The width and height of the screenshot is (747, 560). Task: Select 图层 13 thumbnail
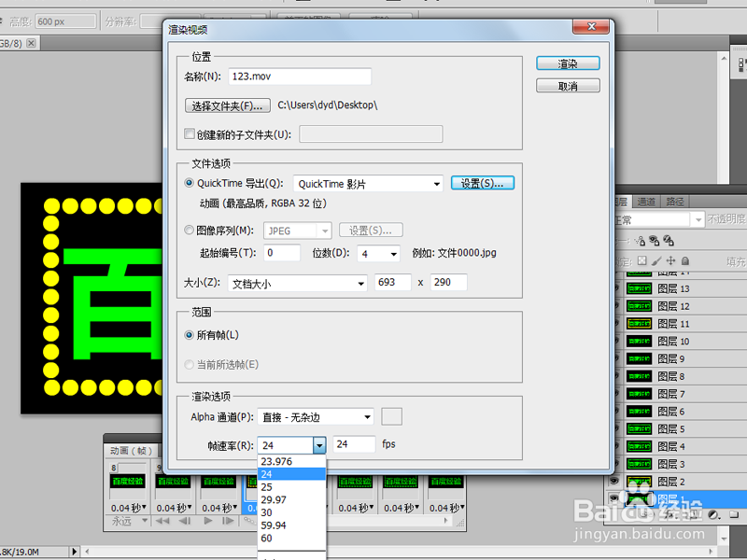click(x=639, y=288)
